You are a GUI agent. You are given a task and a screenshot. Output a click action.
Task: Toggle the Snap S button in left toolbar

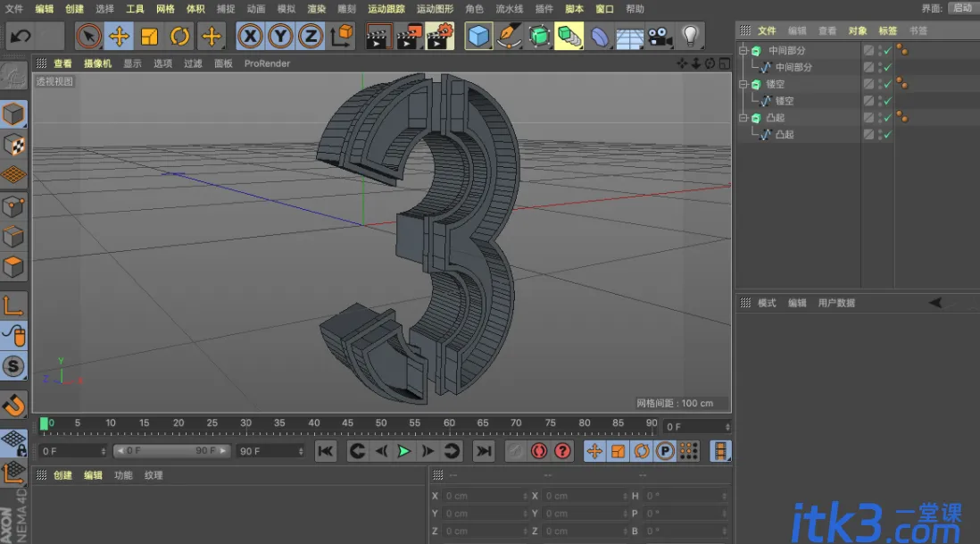[x=13, y=366]
